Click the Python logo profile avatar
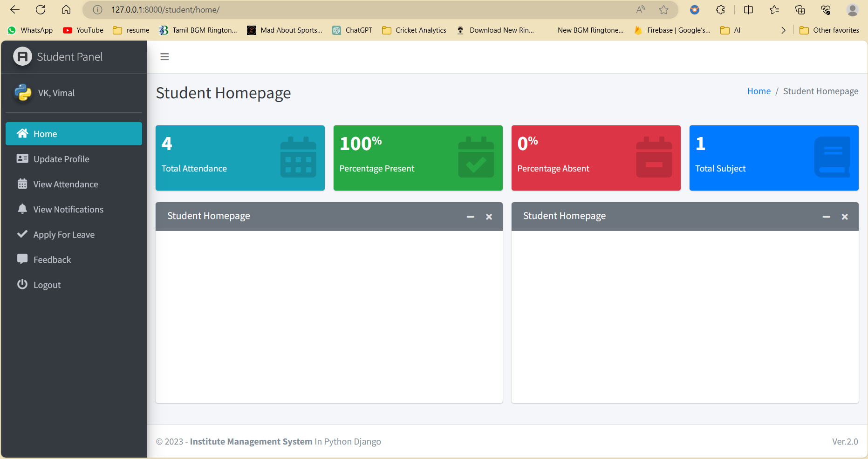868x459 pixels. click(22, 92)
